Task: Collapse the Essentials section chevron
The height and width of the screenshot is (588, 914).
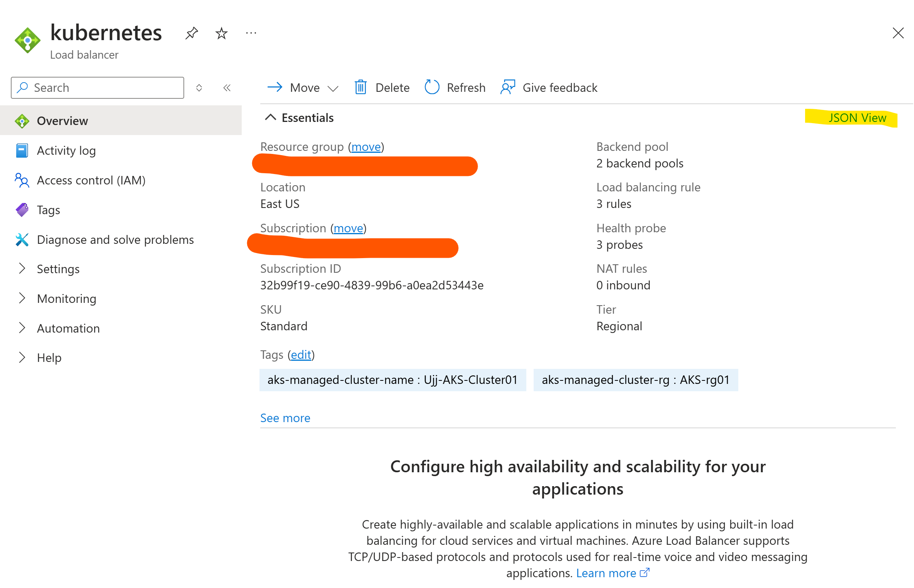Action: pos(270,117)
